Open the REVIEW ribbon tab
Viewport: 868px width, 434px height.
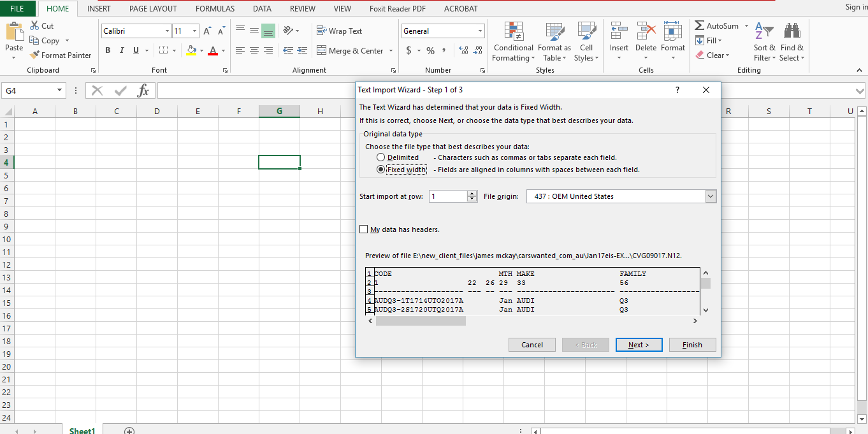[x=302, y=8]
